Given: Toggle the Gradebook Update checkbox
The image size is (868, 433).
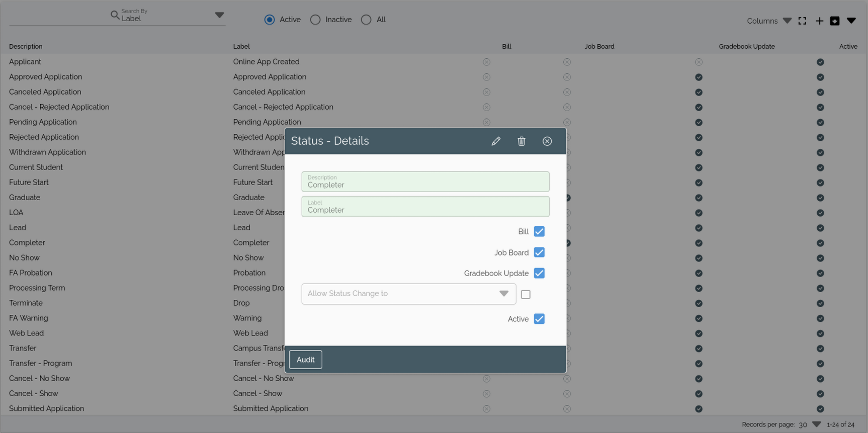Looking at the screenshot, I should point(539,273).
